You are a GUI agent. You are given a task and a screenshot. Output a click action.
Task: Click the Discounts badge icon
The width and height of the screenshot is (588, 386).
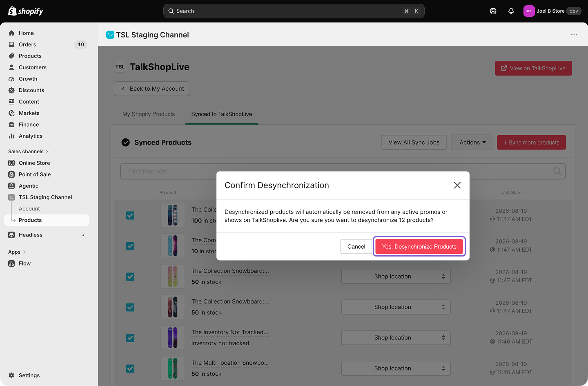11,90
